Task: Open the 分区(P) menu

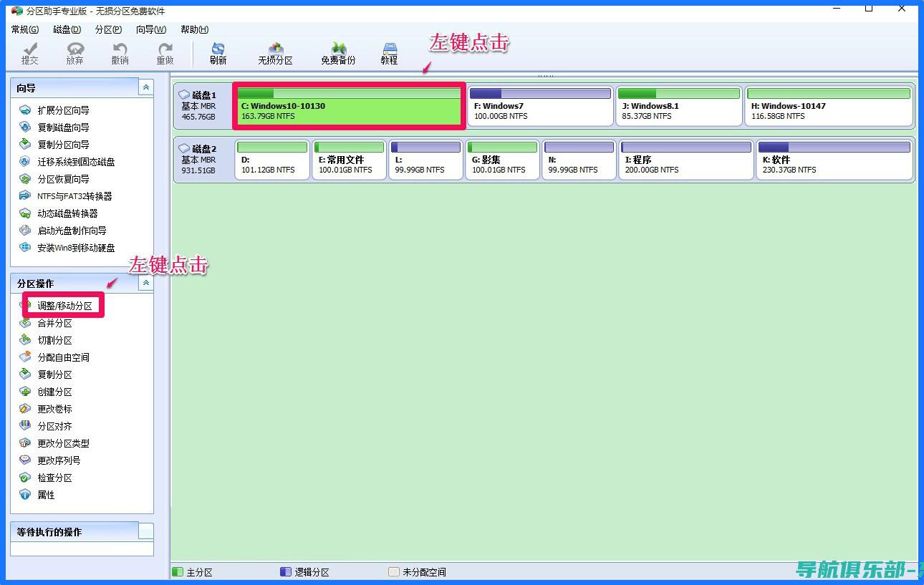Action: pos(108,29)
